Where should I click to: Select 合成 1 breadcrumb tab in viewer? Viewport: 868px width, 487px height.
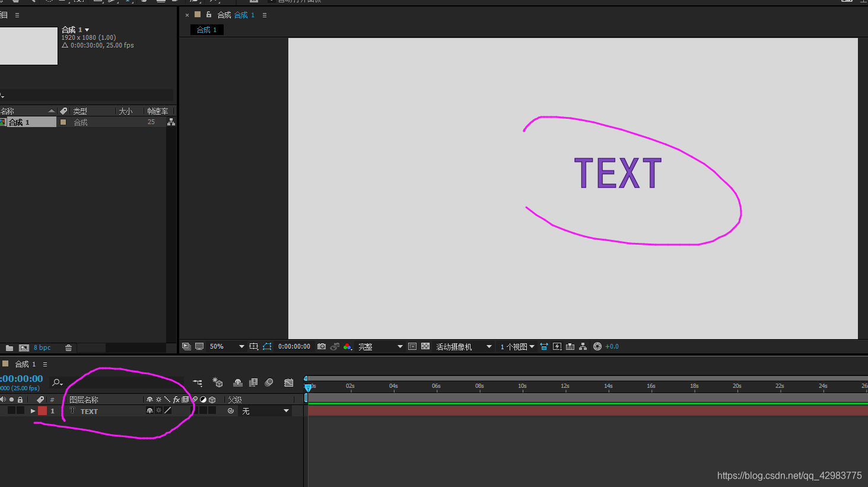point(207,30)
